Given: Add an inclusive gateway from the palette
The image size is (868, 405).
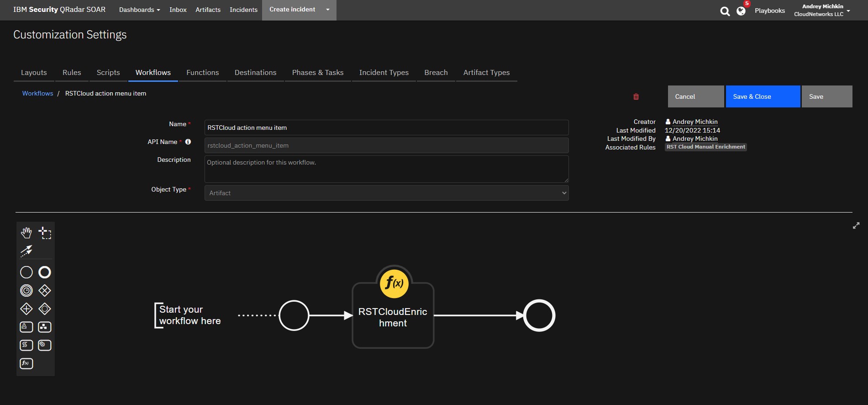Looking at the screenshot, I should pyautogui.click(x=45, y=309).
